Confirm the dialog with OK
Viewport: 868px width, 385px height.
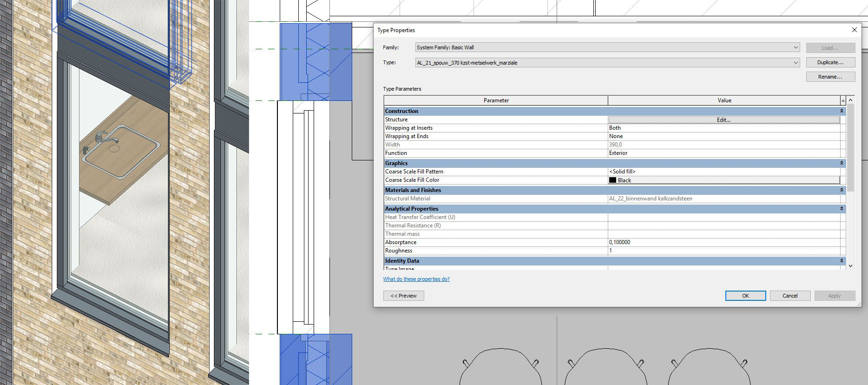click(x=745, y=296)
